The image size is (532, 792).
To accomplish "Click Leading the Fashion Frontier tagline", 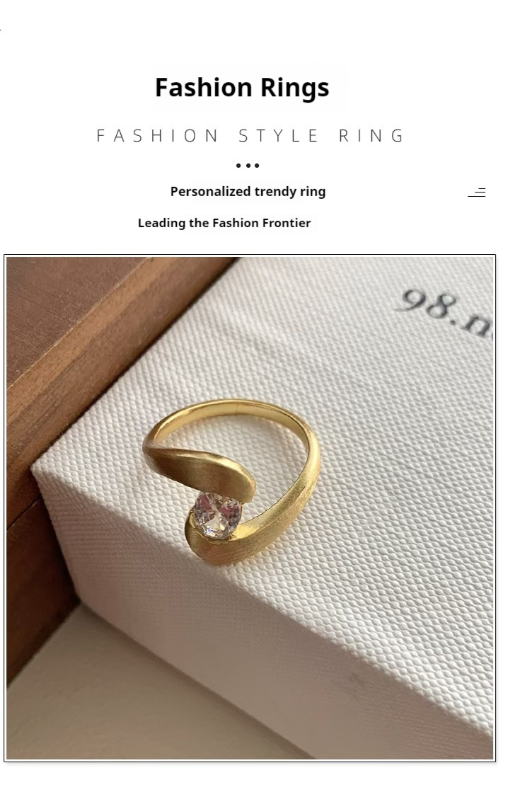I will pyautogui.click(x=224, y=223).
